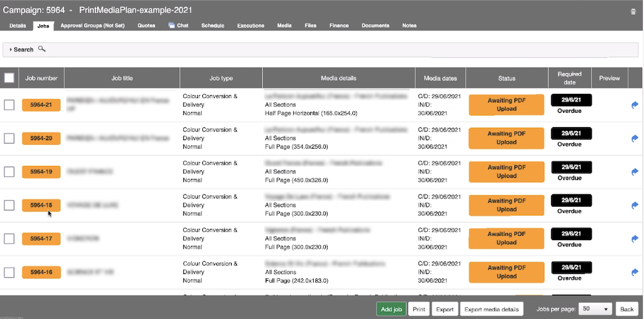Click the trash icon beside the campaign title

(633, 12)
